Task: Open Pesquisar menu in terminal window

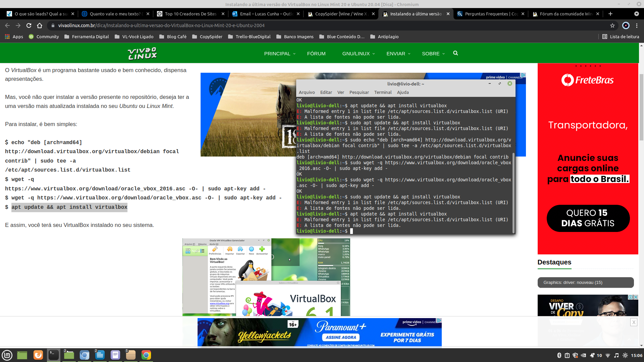Action: [x=359, y=92]
